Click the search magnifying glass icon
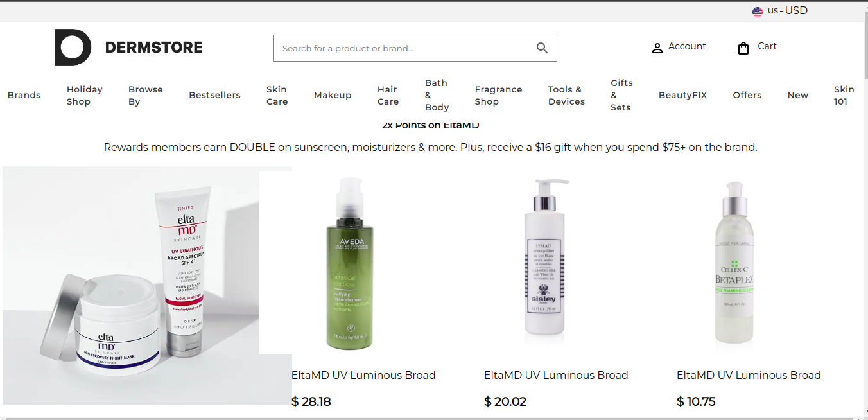 pyautogui.click(x=542, y=48)
